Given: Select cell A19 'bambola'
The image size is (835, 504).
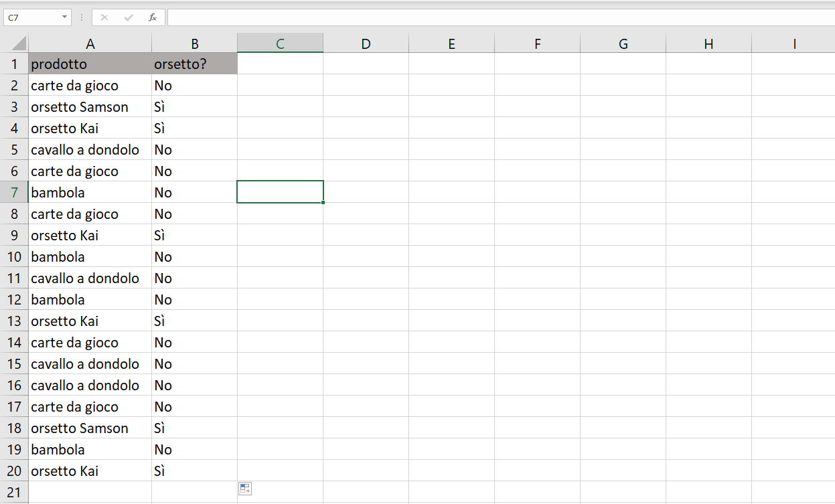Looking at the screenshot, I should point(90,449).
